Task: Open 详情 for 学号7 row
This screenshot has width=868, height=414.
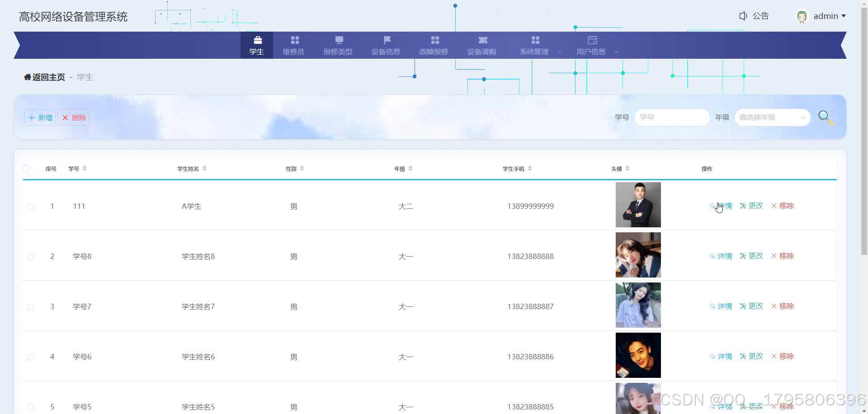Action: 721,306
